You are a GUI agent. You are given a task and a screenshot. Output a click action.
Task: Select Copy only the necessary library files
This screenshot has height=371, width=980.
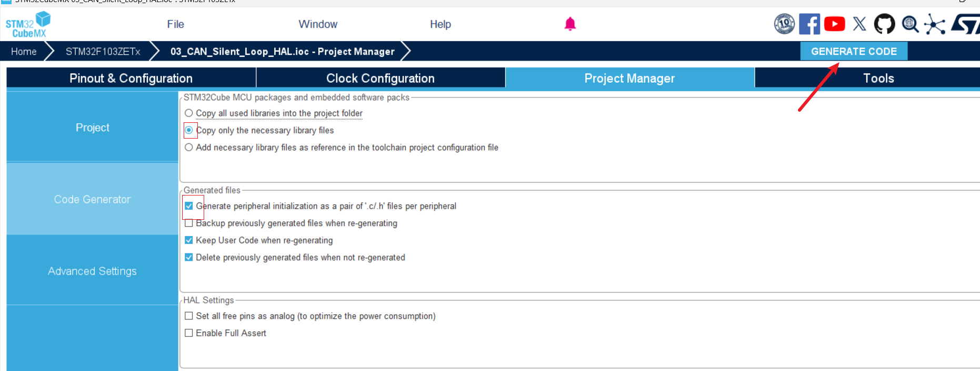(x=188, y=130)
